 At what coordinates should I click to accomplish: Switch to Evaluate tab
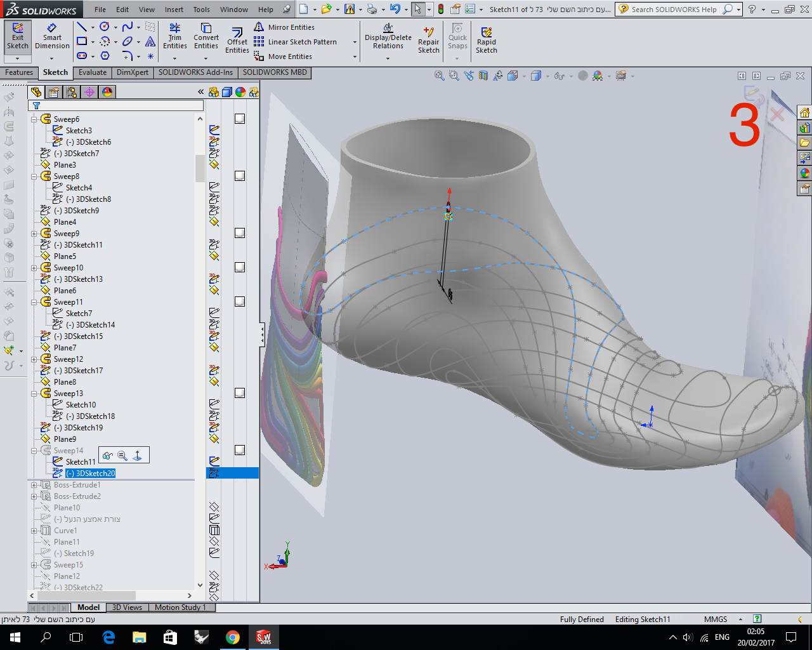[x=93, y=72]
